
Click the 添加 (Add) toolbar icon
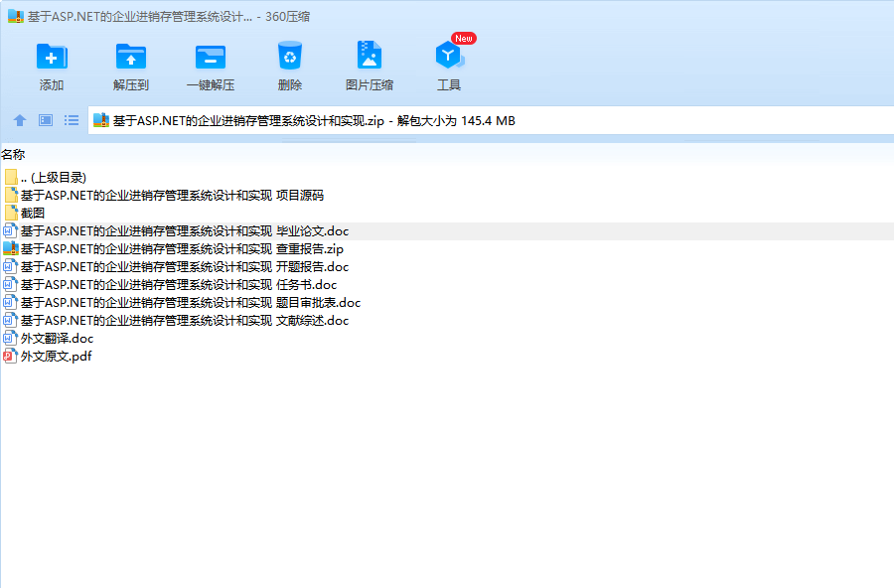[x=52, y=57]
